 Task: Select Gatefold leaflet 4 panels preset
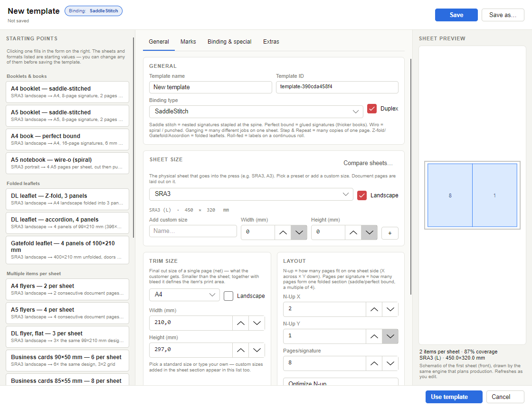coord(67,250)
